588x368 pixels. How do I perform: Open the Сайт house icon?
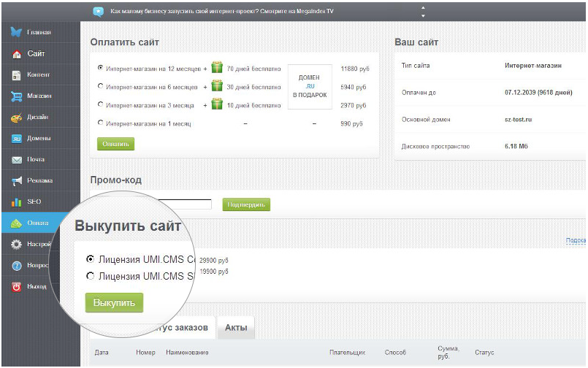pos(17,54)
